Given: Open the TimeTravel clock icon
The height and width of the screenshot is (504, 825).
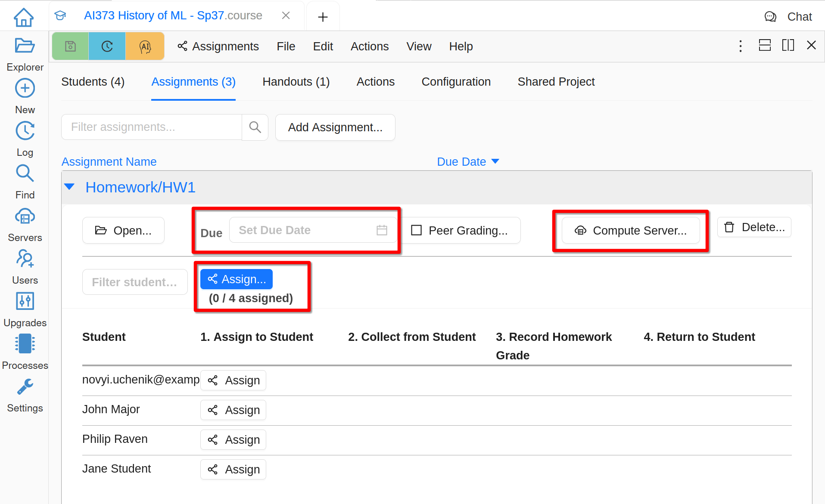Looking at the screenshot, I should tap(107, 46).
